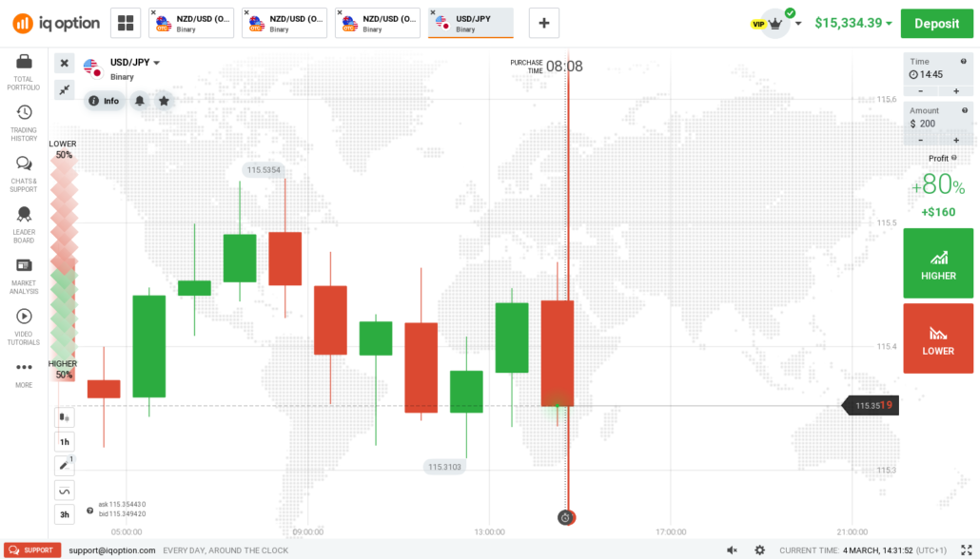Image resolution: width=980 pixels, height=559 pixels.
Task: Open the Total Portfolio briefcase icon
Action: pyautogui.click(x=24, y=63)
